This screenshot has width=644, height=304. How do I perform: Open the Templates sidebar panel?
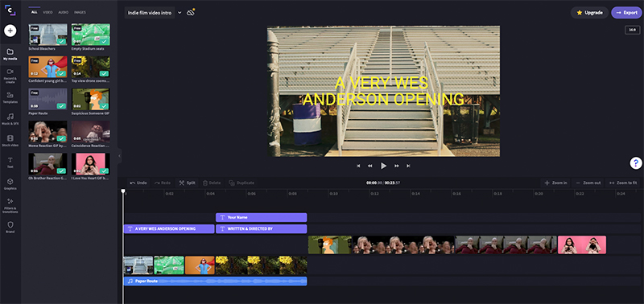[10, 97]
